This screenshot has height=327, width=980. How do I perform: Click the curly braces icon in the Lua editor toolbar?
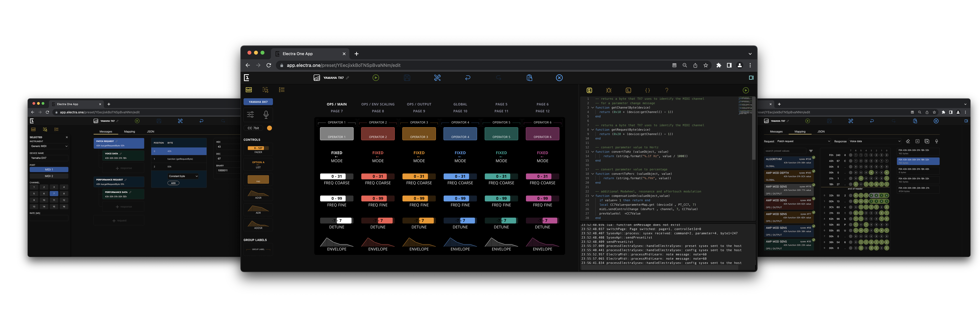point(647,90)
